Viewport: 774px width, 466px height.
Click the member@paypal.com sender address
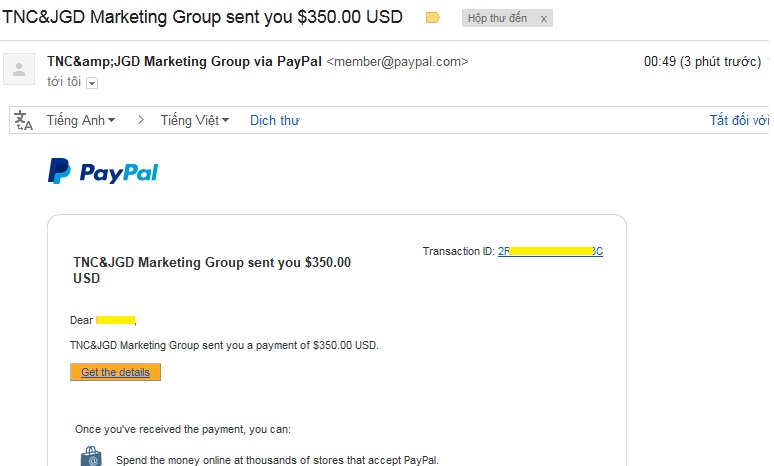397,62
